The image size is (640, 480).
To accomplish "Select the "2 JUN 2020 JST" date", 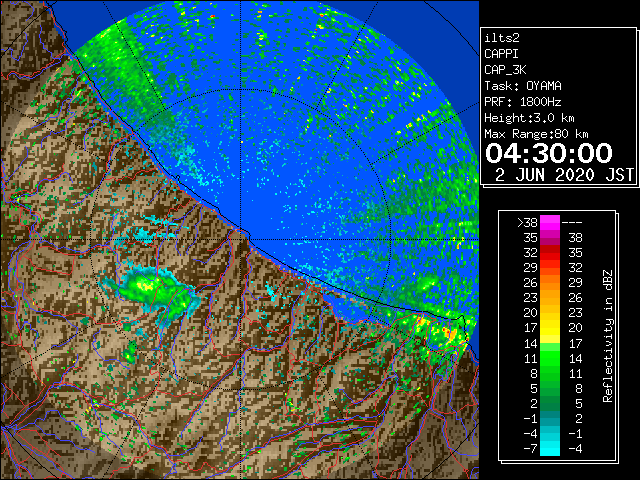I will tap(564, 175).
